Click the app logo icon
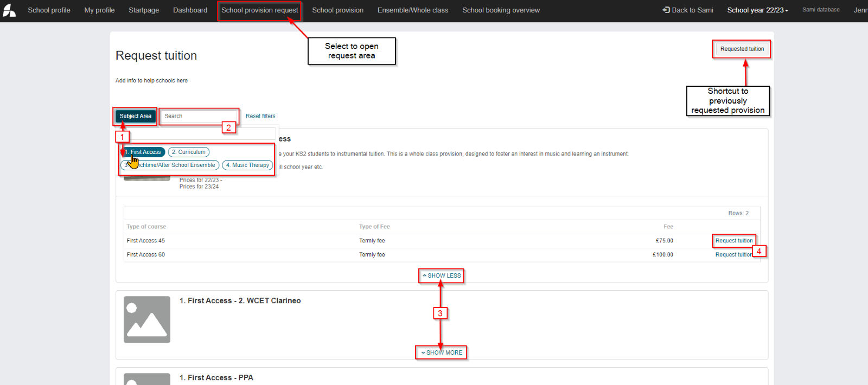Image resolution: width=868 pixels, height=385 pixels. click(9, 10)
